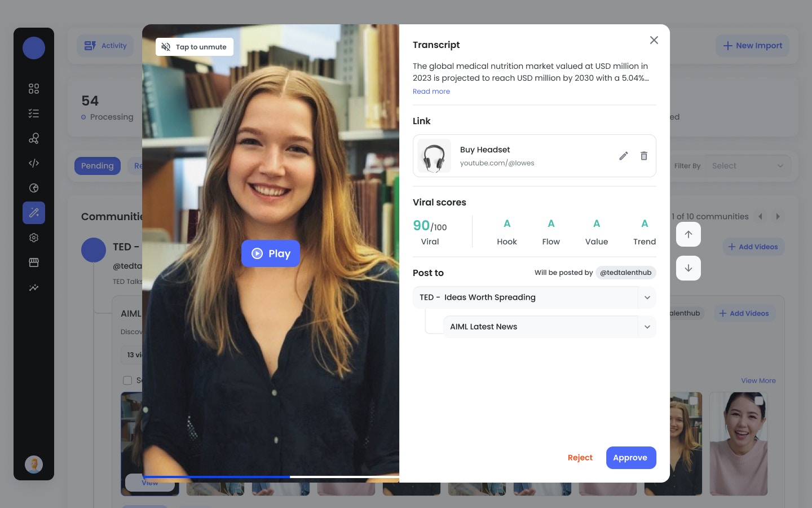
Task: Open the View More link
Action: pos(758,381)
